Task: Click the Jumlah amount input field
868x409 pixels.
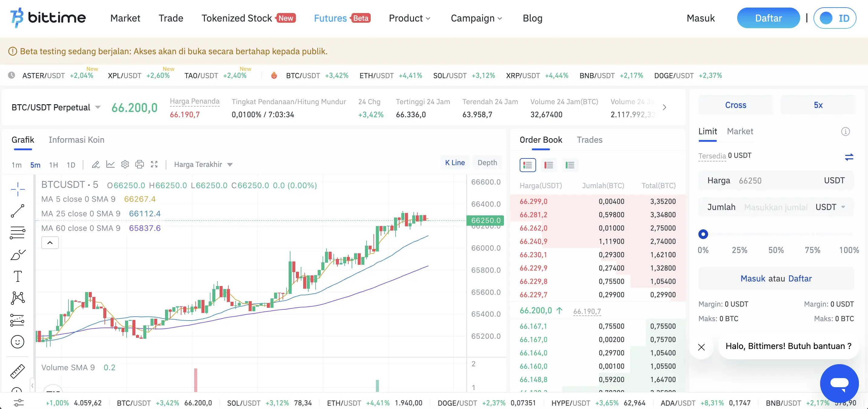Action: coord(776,207)
